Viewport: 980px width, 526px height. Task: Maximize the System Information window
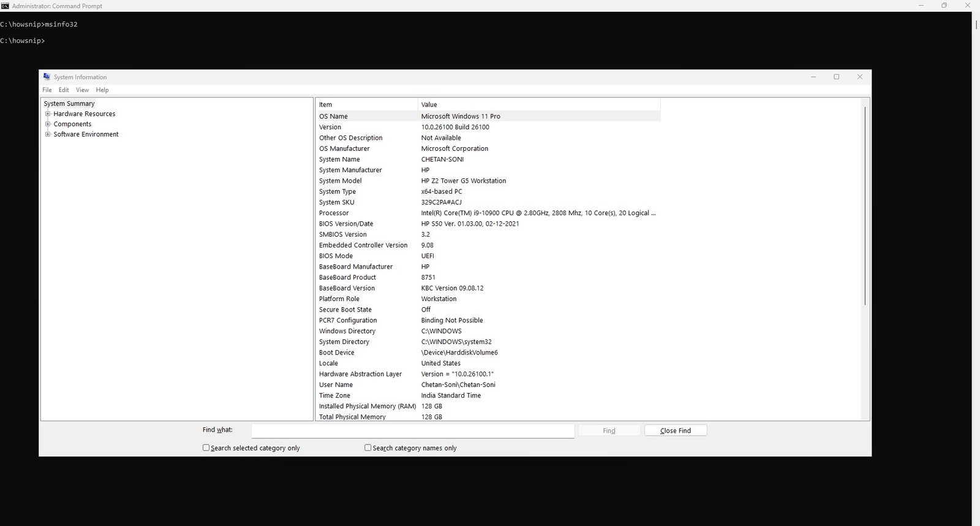(x=837, y=77)
